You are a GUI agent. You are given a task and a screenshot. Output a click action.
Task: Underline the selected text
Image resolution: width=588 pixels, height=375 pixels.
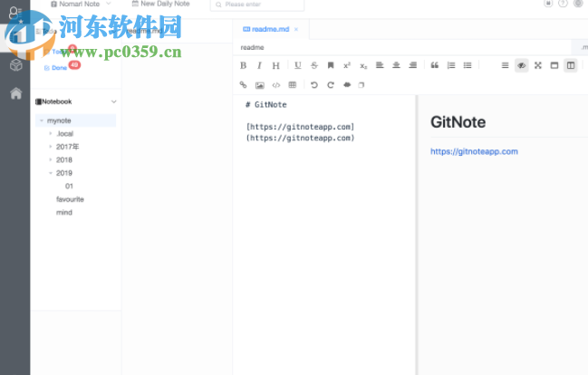298,65
